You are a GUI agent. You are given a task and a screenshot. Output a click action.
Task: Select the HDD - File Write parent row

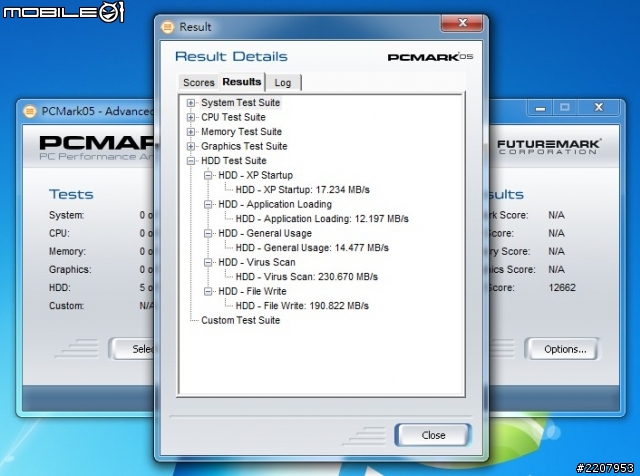[252, 291]
